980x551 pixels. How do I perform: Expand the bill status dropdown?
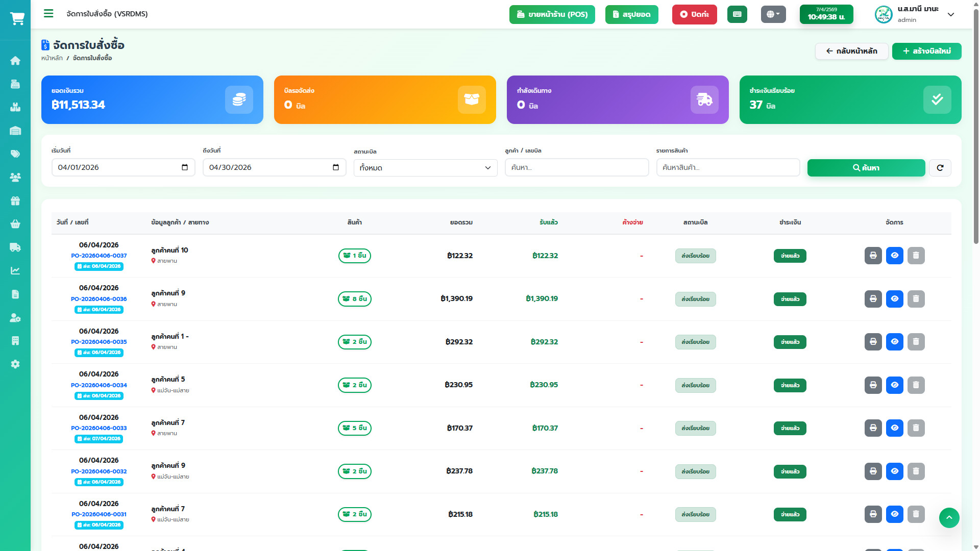coord(425,168)
